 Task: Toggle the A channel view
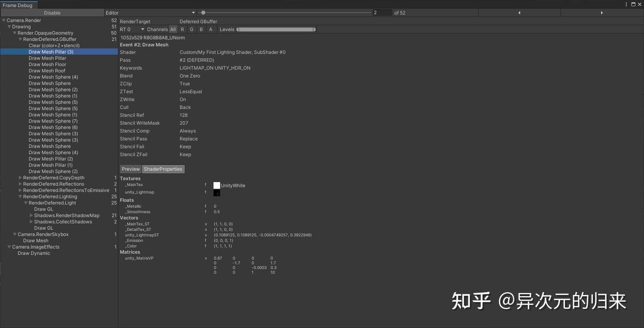click(x=210, y=29)
